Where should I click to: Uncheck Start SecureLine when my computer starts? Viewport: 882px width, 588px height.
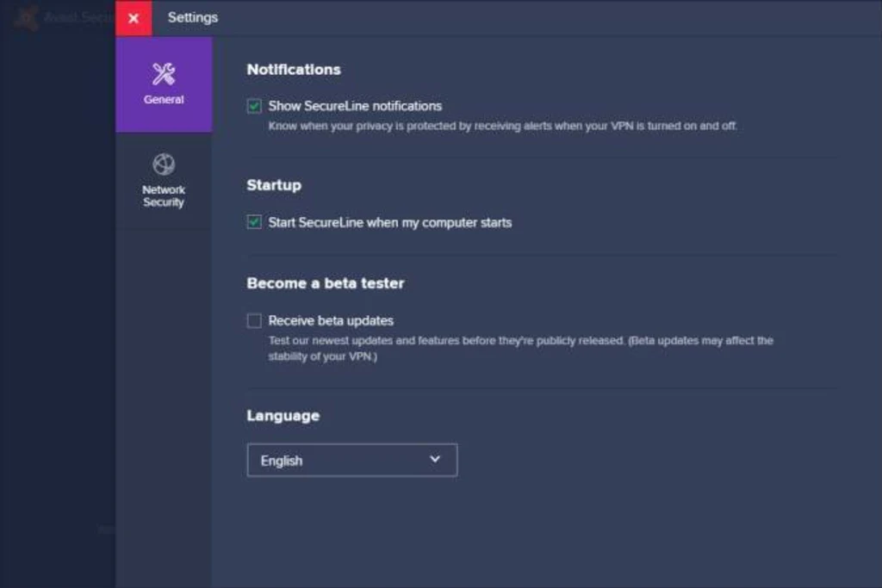[254, 222]
